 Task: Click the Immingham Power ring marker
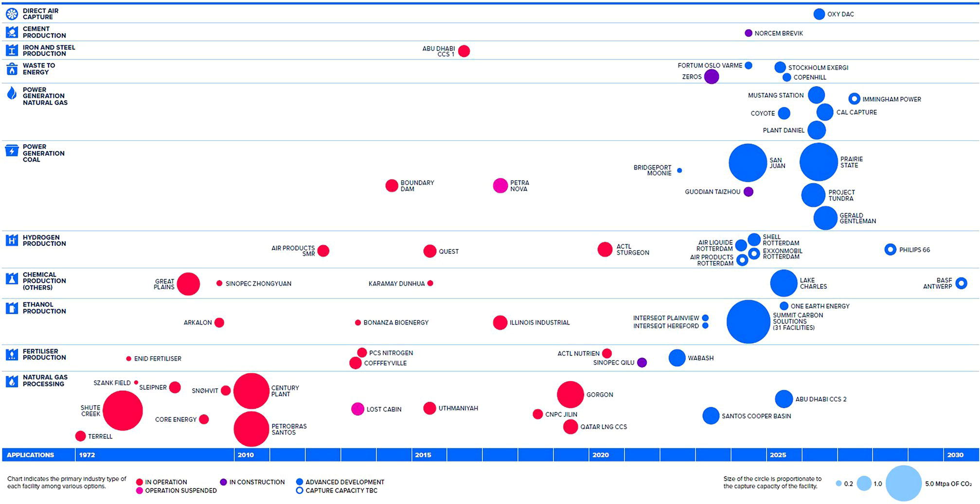click(854, 99)
